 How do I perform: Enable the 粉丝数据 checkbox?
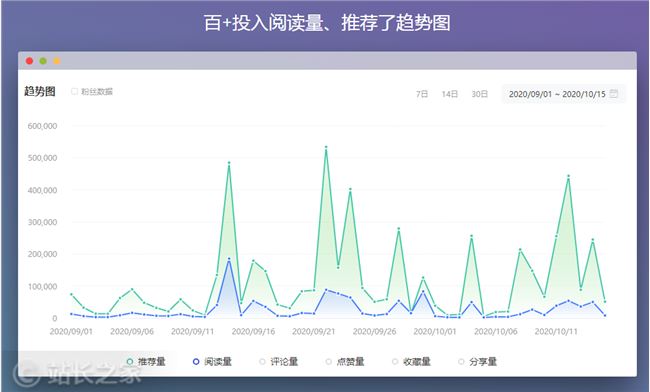[x=75, y=92]
